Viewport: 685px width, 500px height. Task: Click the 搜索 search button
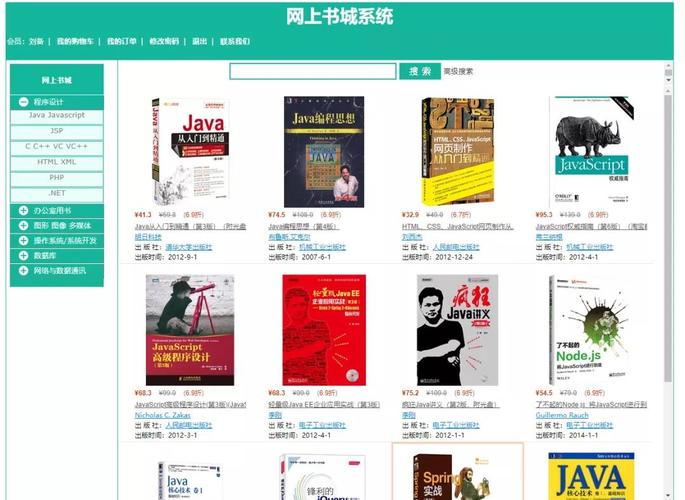[420, 71]
